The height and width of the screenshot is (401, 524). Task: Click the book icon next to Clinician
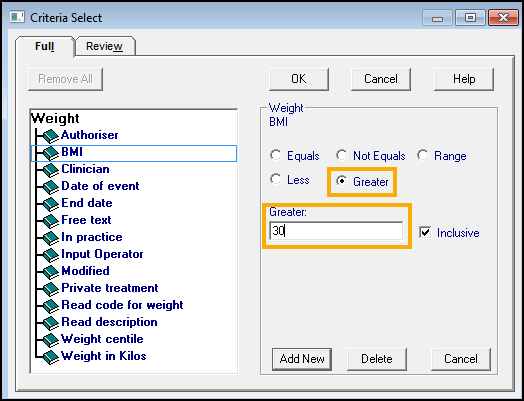coord(51,170)
